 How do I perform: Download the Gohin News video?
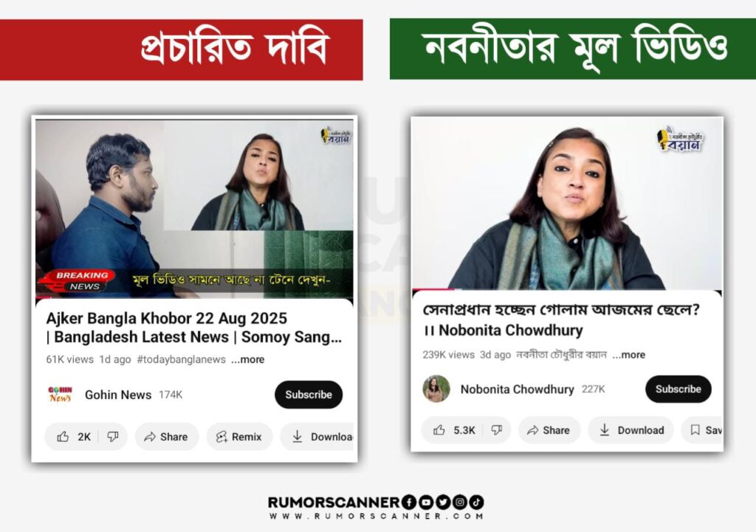pos(318,437)
